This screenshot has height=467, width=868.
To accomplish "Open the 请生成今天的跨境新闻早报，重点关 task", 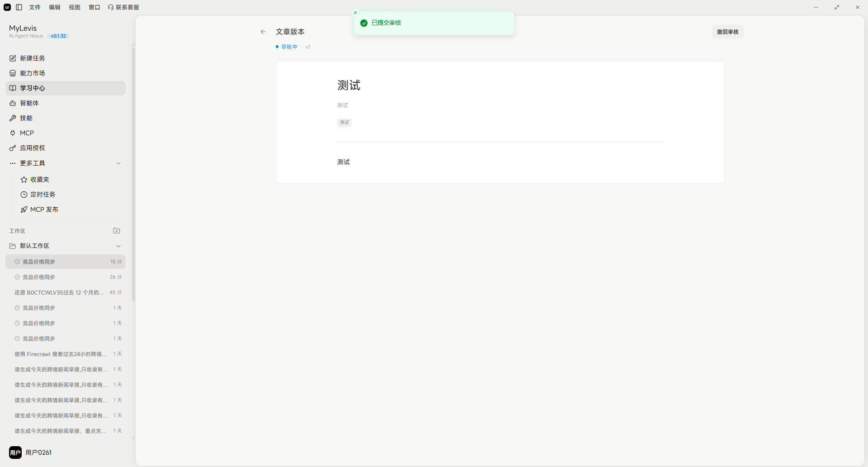I will [66, 431].
